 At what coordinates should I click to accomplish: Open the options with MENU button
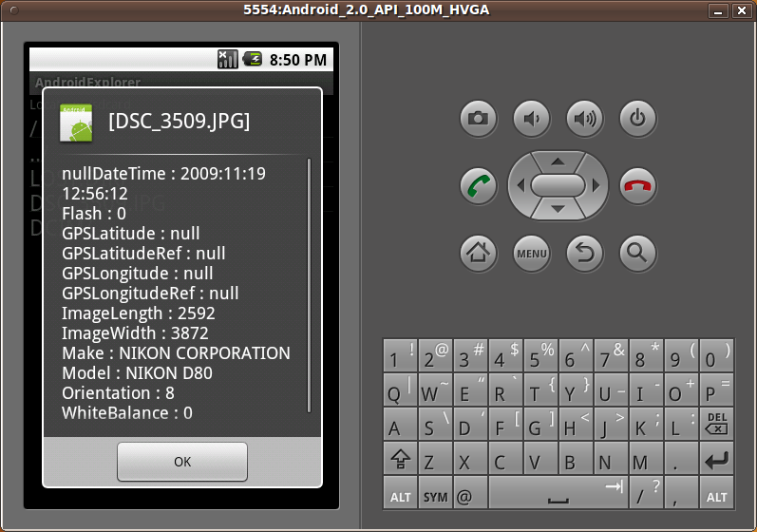(531, 253)
